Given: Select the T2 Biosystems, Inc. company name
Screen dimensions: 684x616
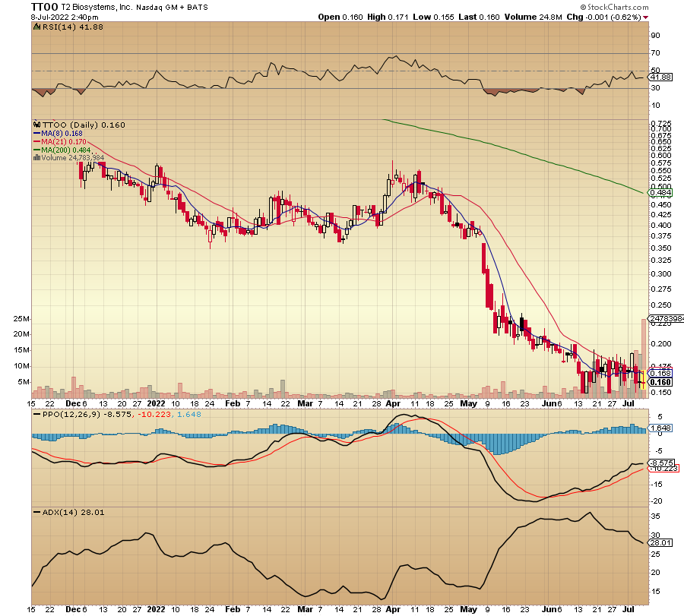Looking at the screenshot, I should pyautogui.click(x=97, y=7).
